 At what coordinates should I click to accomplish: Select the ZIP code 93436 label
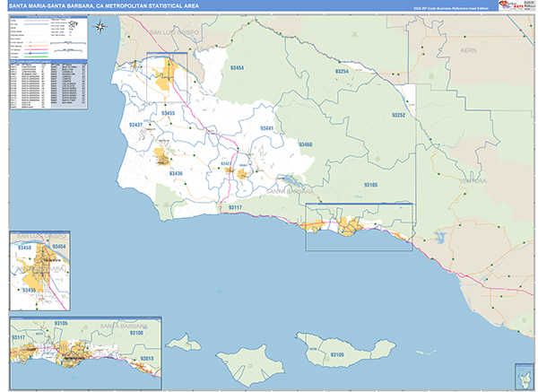point(175,172)
